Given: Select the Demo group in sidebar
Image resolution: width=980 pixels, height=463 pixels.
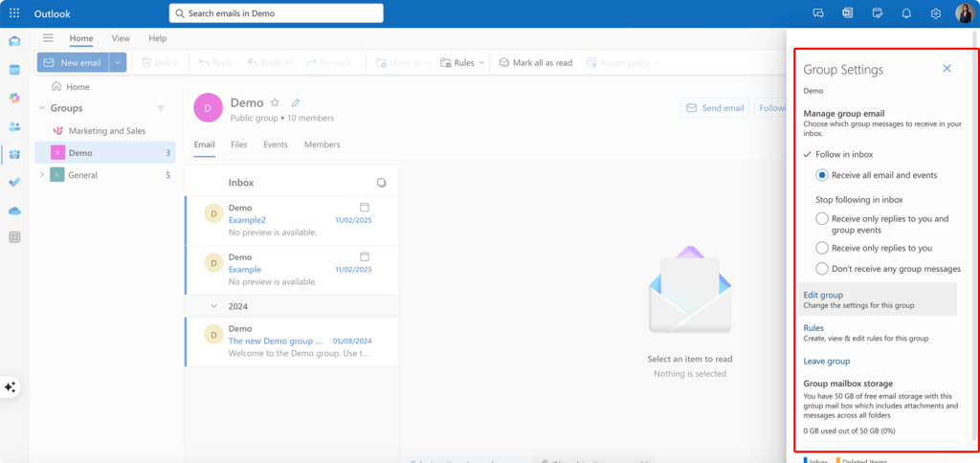Looking at the screenshot, I should pos(105,153).
